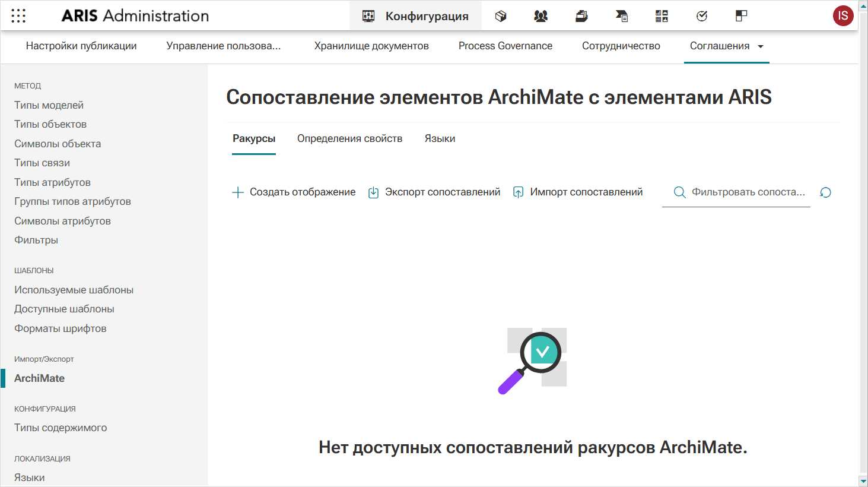Click the Экспорт сопоставлений button label

click(443, 192)
